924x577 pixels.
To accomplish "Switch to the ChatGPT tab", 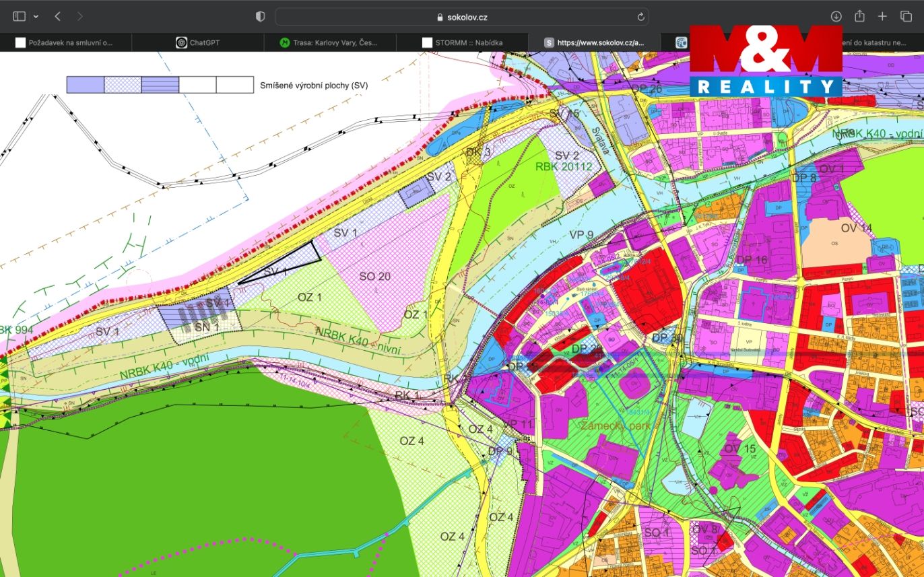I will [x=198, y=42].
